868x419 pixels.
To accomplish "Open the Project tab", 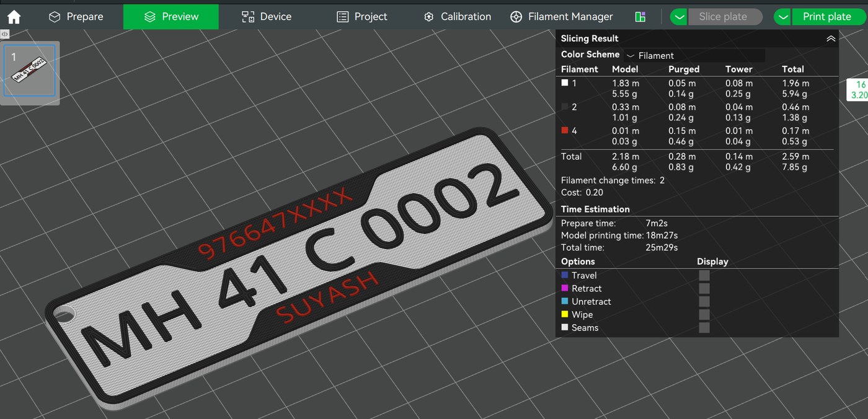I will click(x=362, y=17).
